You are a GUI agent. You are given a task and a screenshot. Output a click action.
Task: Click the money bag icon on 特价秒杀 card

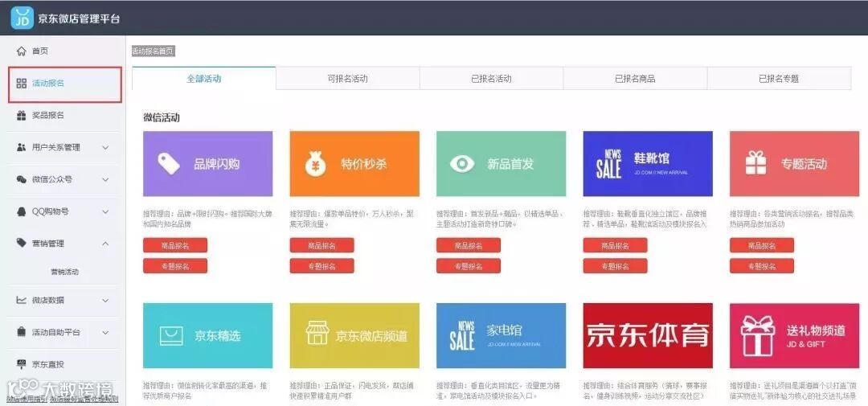coord(316,164)
